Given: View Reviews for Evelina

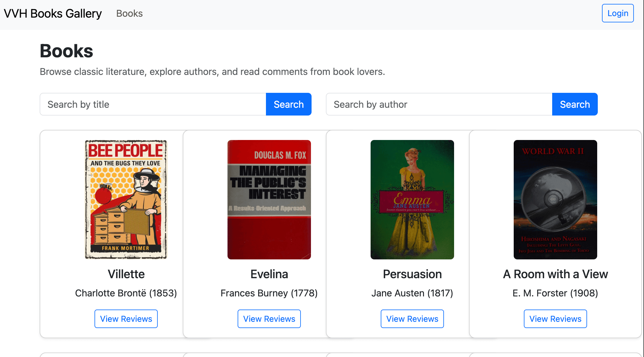Looking at the screenshot, I should click(x=269, y=319).
